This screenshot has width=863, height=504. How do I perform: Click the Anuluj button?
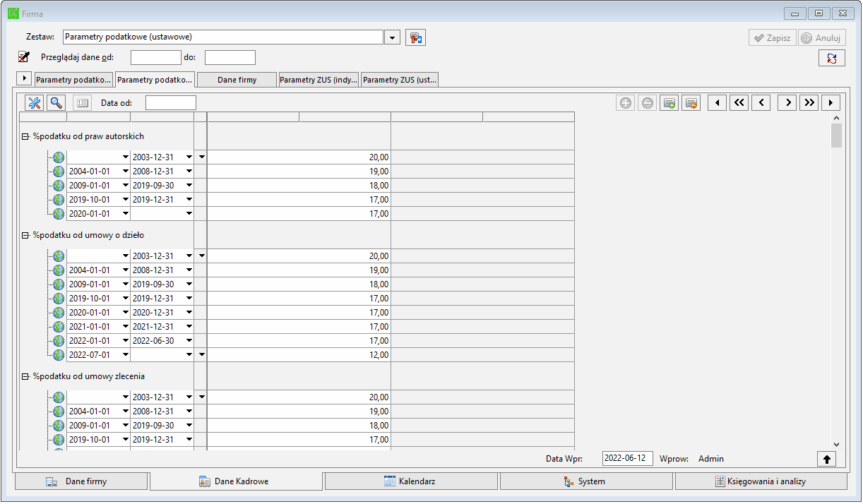(822, 37)
